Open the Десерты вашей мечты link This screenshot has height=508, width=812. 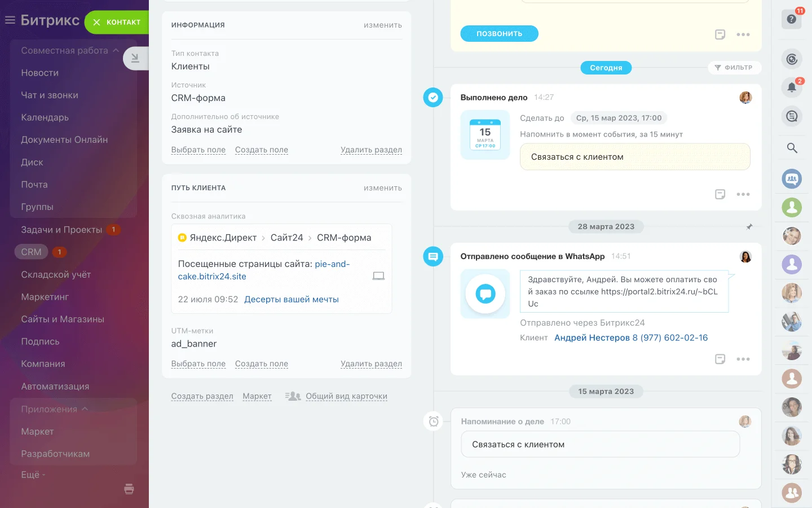pos(291,300)
